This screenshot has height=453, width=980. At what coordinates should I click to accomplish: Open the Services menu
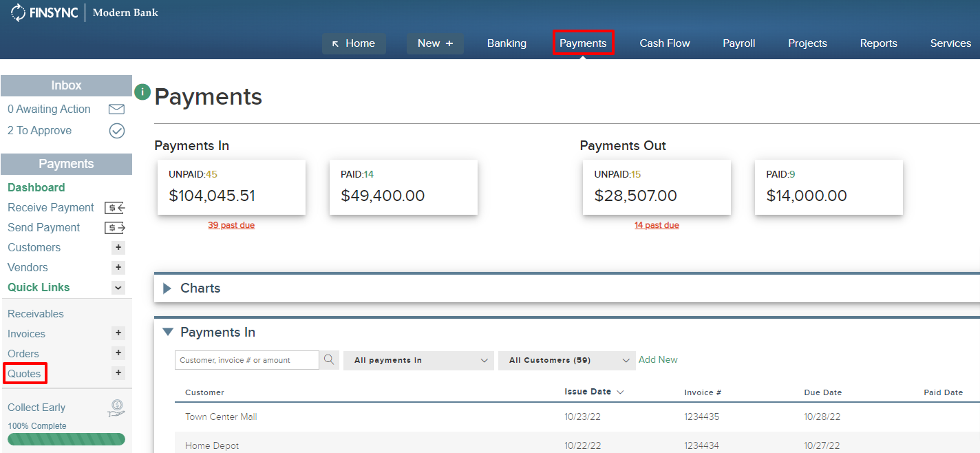click(950, 43)
